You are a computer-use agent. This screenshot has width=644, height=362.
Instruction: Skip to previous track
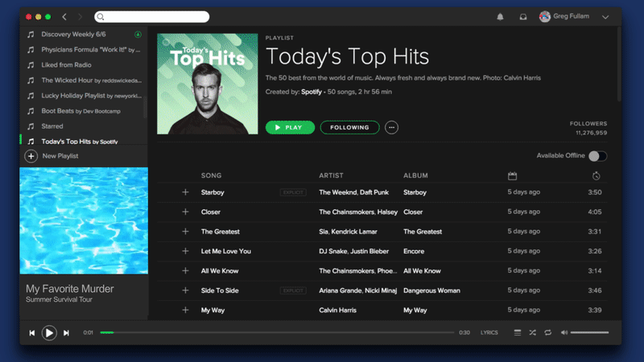point(32,333)
